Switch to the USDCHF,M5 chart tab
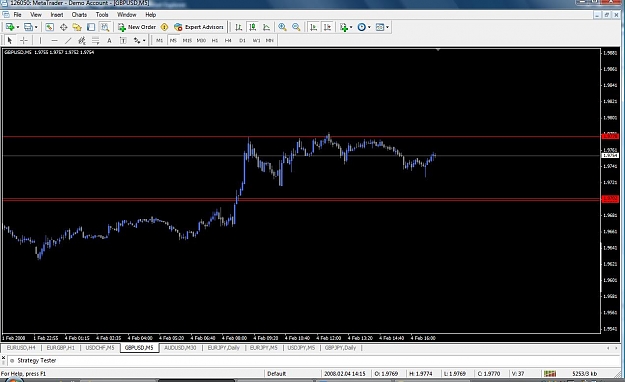 pos(100,348)
